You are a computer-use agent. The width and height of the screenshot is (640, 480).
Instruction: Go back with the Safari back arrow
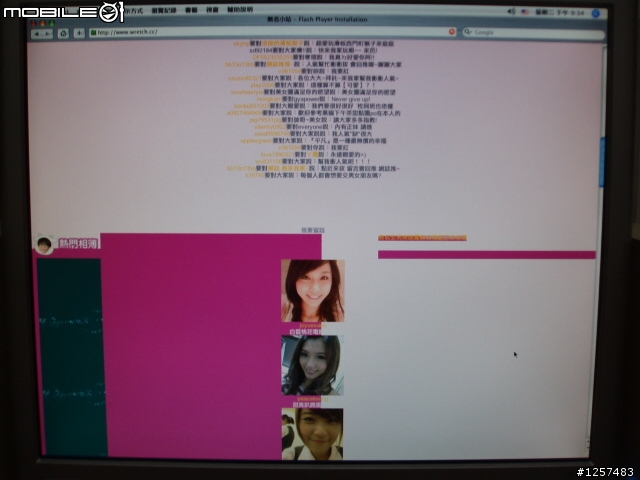click(37, 34)
